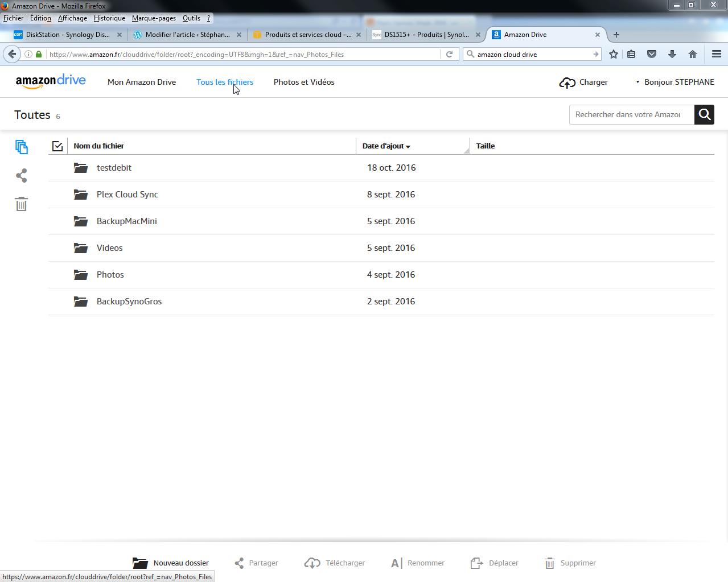
Task: Create a folder with Nouveau dossier
Action: tap(171, 563)
